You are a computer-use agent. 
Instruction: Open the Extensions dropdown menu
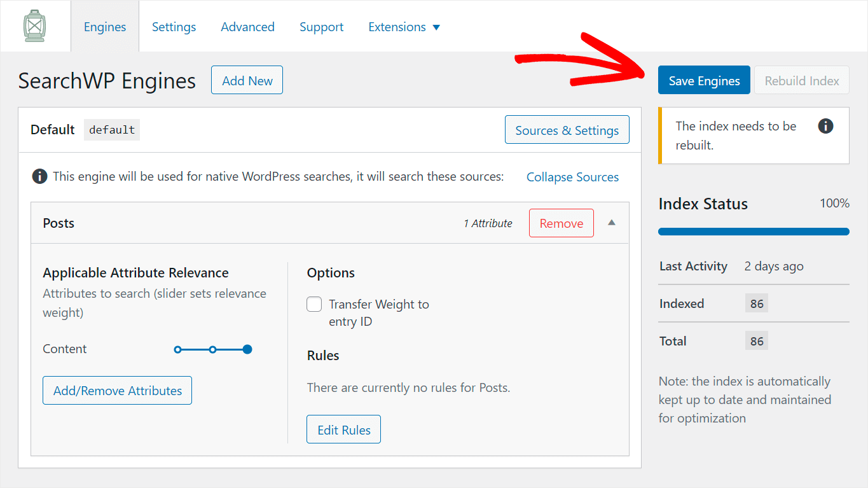coord(404,27)
